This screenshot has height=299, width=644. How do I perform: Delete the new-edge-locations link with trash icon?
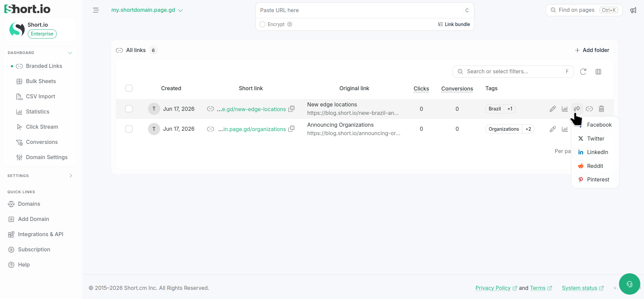point(601,109)
